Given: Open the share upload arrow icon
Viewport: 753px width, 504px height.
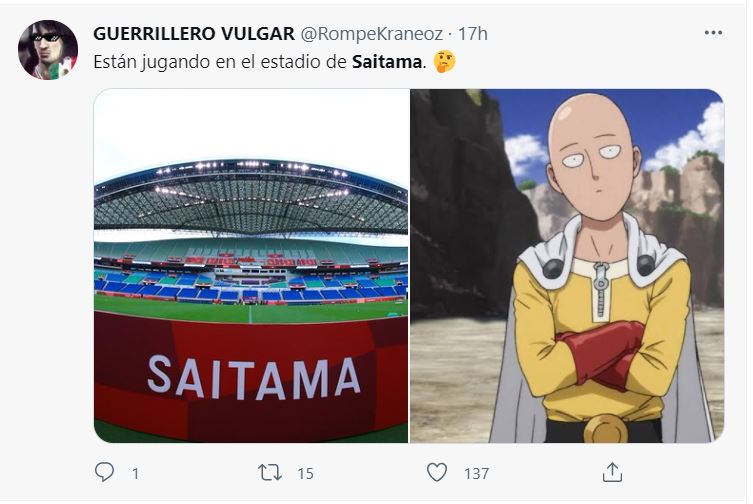Looking at the screenshot, I should 612,472.
